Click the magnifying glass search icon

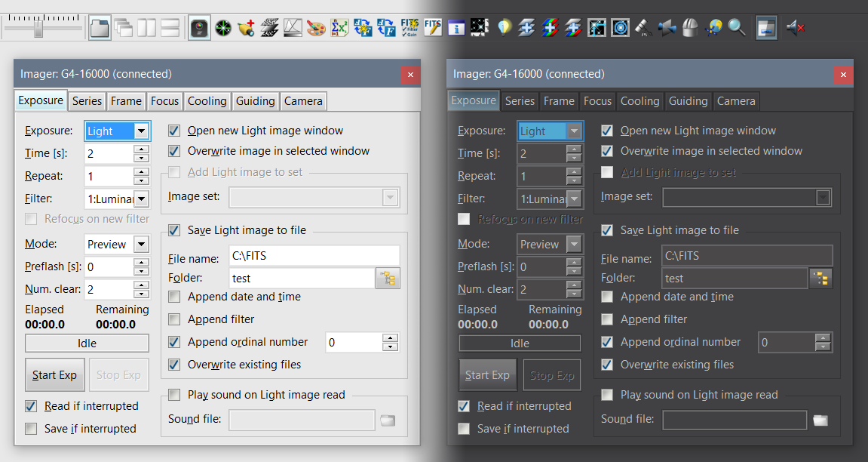737,29
